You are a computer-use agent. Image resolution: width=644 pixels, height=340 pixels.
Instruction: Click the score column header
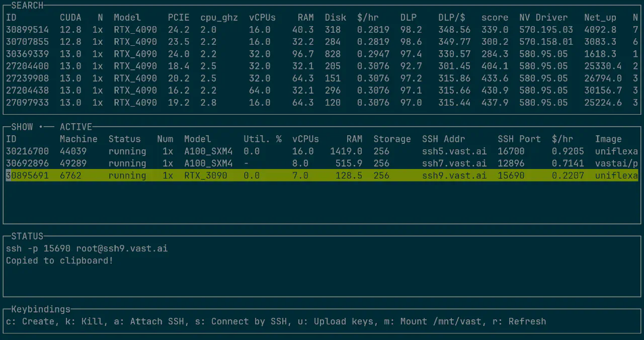495,18
